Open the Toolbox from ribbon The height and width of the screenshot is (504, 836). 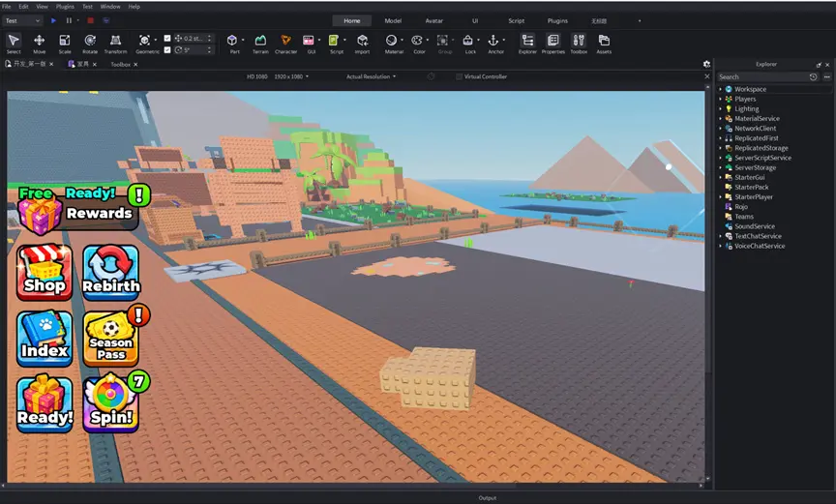point(579,44)
